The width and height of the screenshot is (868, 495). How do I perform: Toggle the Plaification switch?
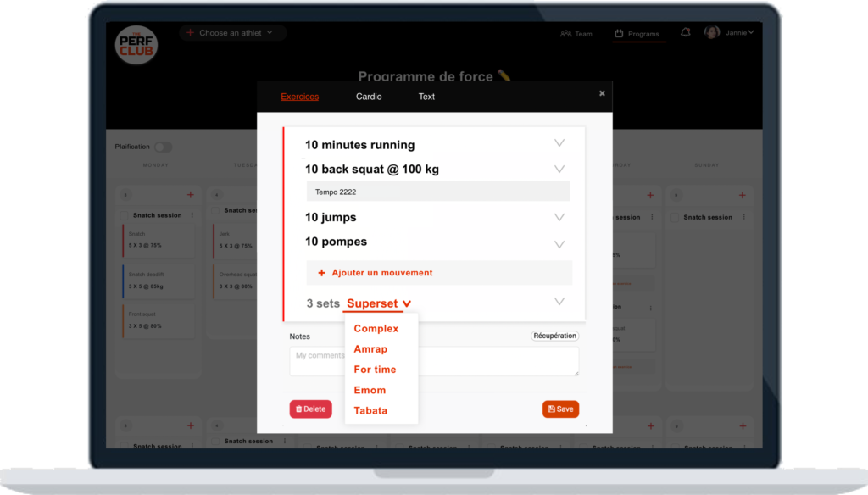tap(163, 147)
